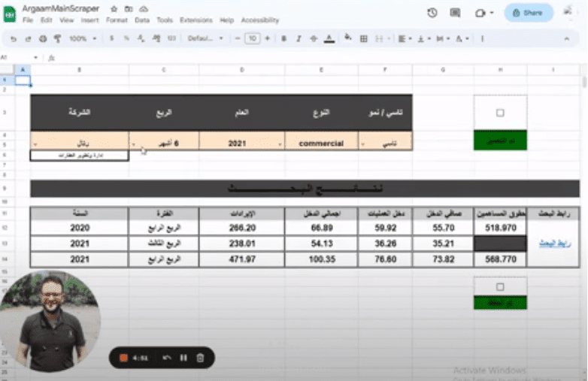Open the Format menu
The height and width of the screenshot is (381, 588).
pyautogui.click(x=117, y=20)
